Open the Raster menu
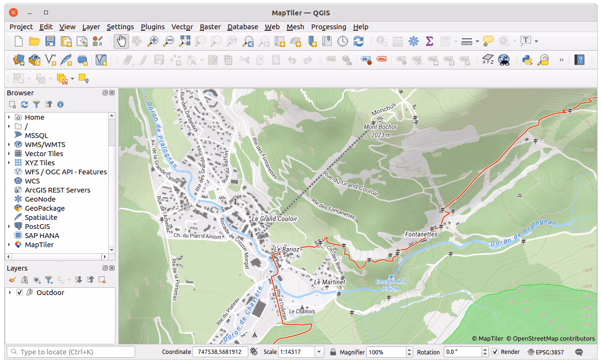602x364 pixels. pyautogui.click(x=210, y=27)
